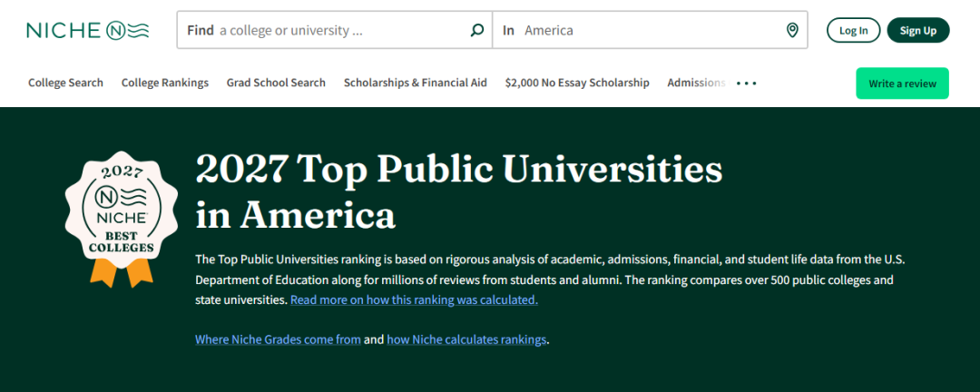Image resolution: width=980 pixels, height=392 pixels.
Task: Open the three-dots more navigation menu
Action: (x=746, y=83)
